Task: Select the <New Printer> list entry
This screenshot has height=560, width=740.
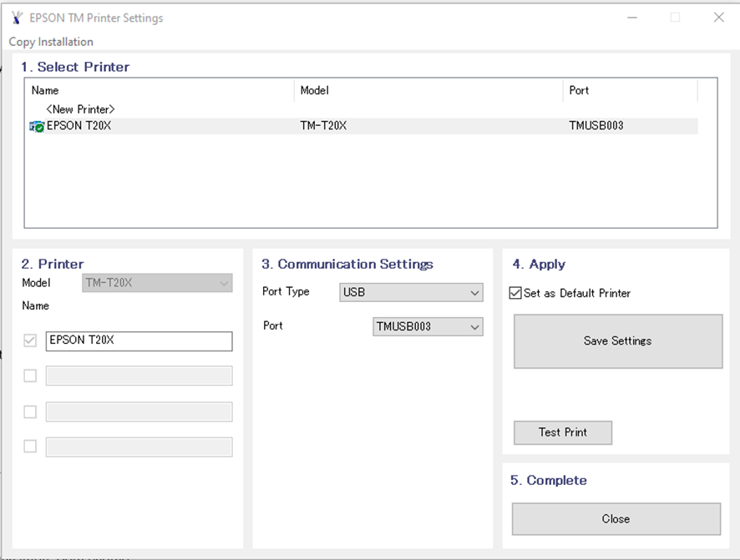Action: click(x=80, y=109)
